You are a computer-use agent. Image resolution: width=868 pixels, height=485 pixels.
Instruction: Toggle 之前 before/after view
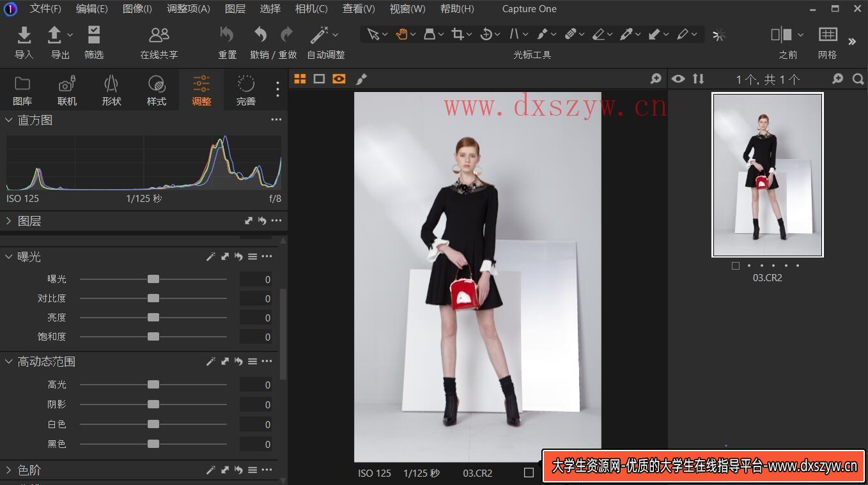782,35
